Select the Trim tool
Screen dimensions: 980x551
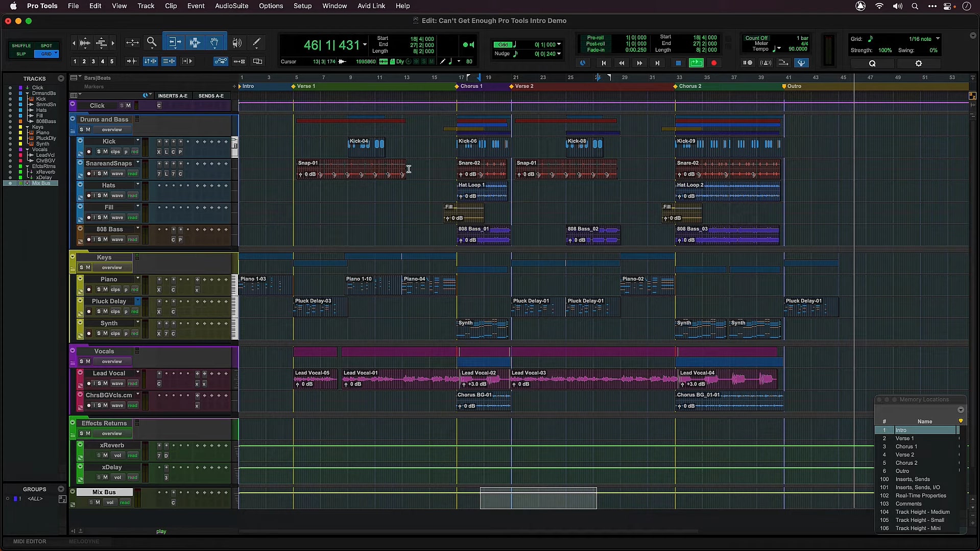174,42
